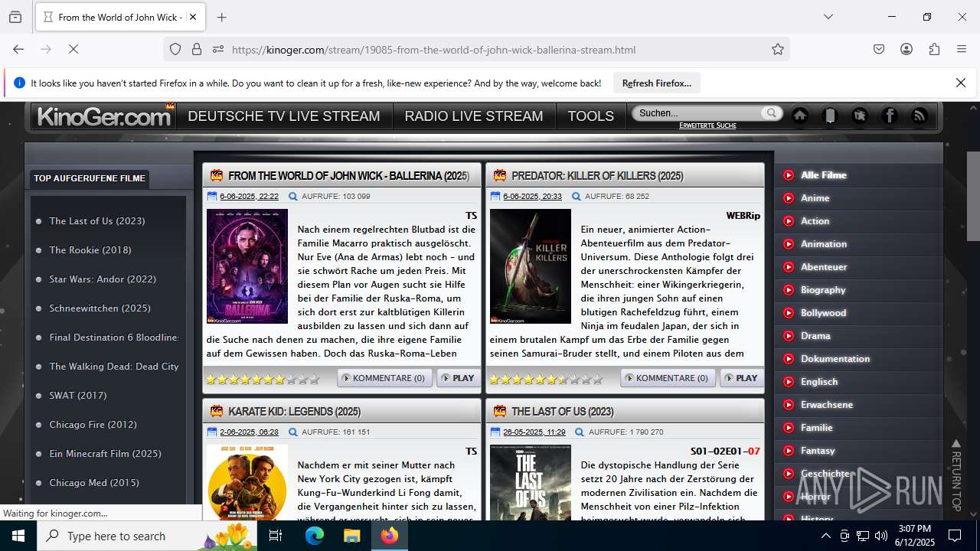Go back with browser back arrow
980x551 pixels.
pos(18,49)
